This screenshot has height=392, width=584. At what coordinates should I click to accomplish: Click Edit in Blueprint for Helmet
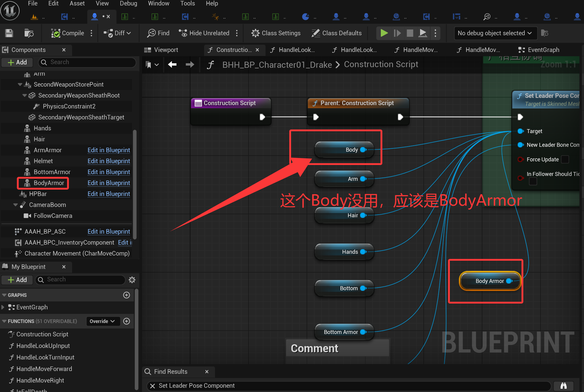tap(109, 161)
